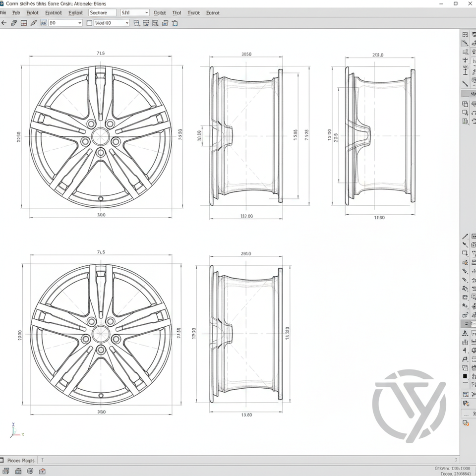The height and width of the screenshot is (476, 476).
Task: Click the overlapping squares icon in right sidebar
Action: 465,104
